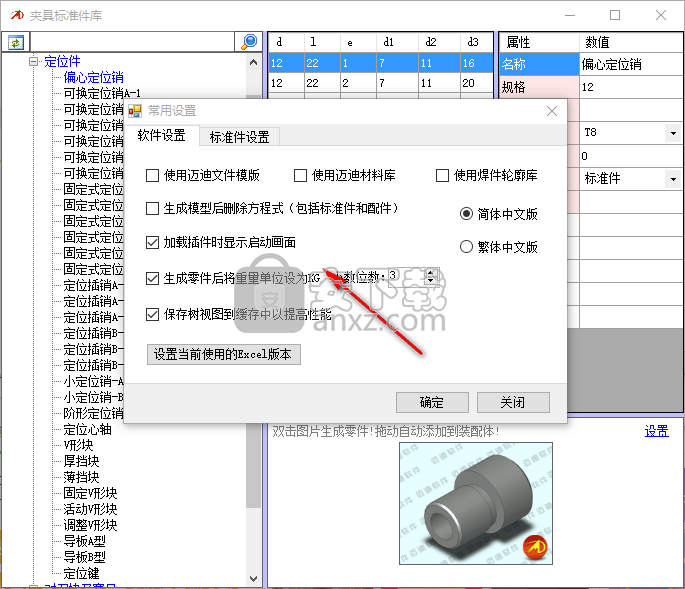Viewport: 685px width, 589px height.
Task: Click the search input field
Action: pos(132,42)
